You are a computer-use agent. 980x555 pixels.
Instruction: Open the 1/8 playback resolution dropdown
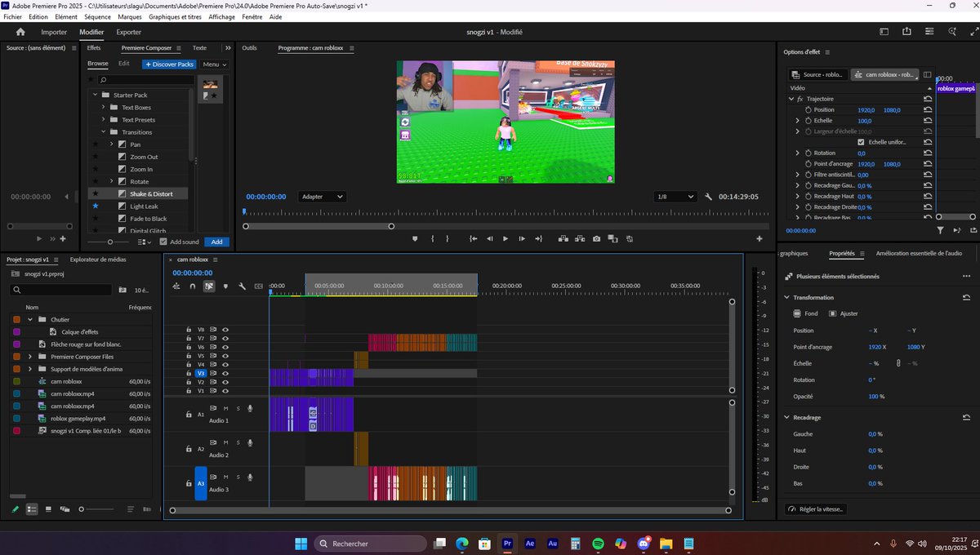click(x=676, y=197)
